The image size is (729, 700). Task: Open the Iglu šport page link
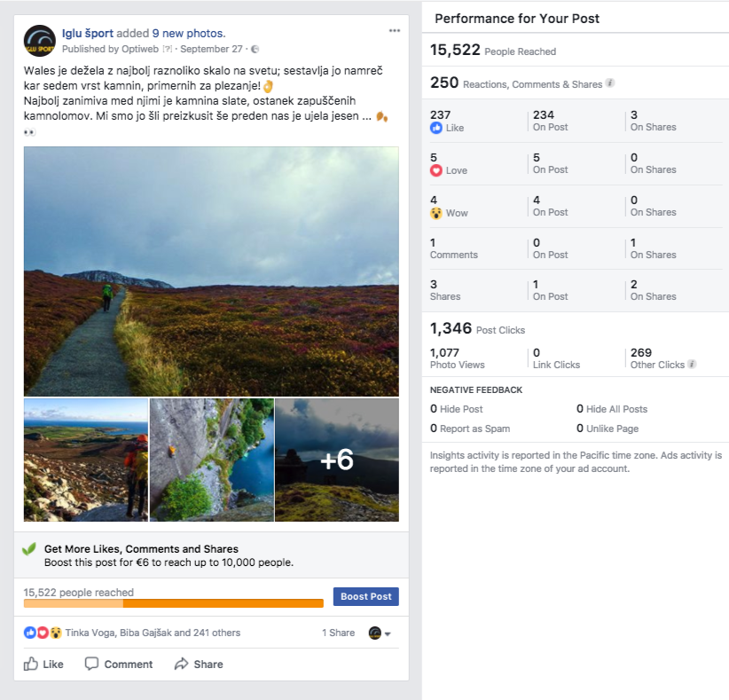click(x=88, y=34)
